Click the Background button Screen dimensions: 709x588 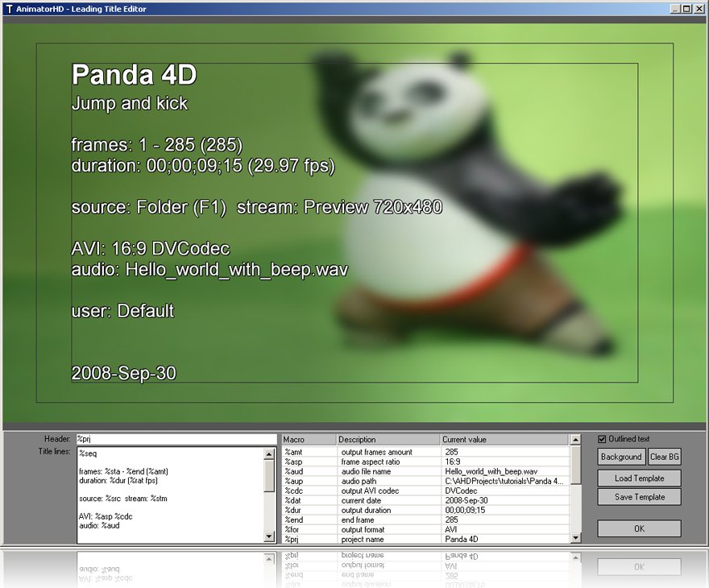[621, 457]
